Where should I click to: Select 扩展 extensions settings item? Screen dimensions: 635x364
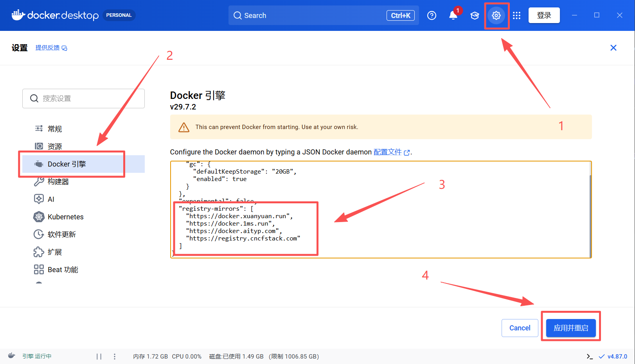[x=83, y=252]
